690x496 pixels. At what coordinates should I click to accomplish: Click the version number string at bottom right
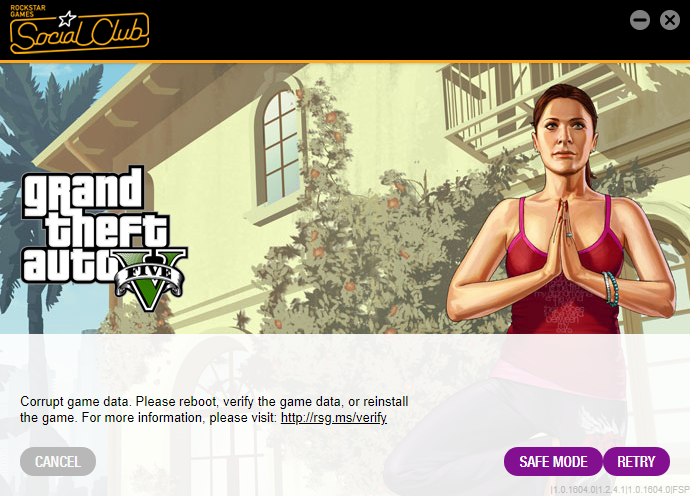tap(620, 489)
